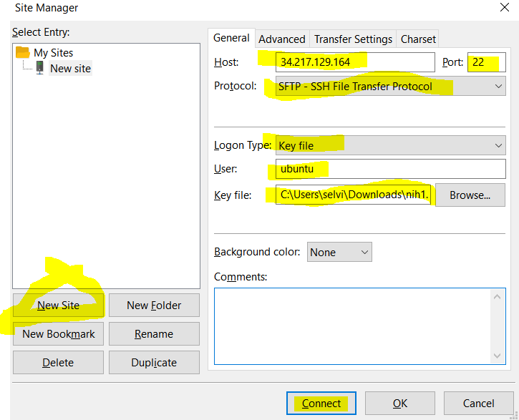Click the New Bookmark button
The height and width of the screenshot is (420, 519).
(58, 334)
